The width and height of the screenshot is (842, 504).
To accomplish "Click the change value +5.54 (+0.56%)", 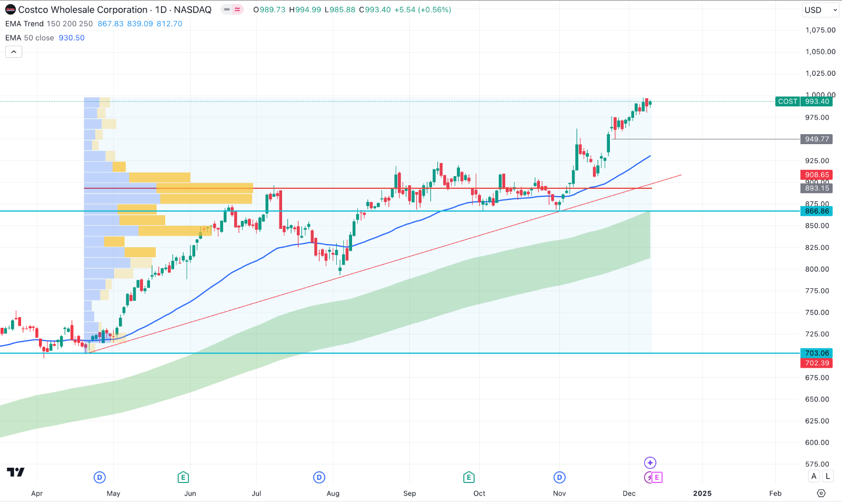I will pyautogui.click(x=423, y=9).
